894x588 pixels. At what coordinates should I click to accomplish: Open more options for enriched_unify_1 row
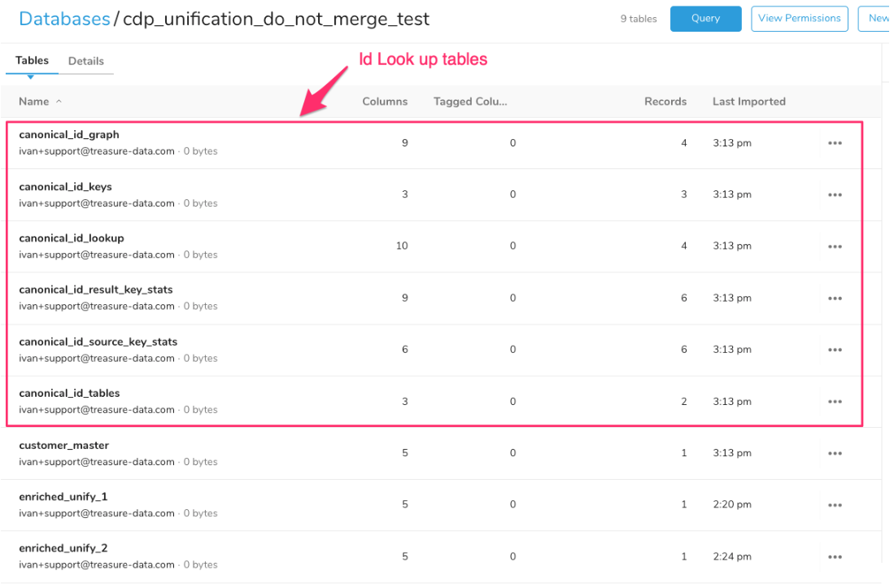[834, 505]
